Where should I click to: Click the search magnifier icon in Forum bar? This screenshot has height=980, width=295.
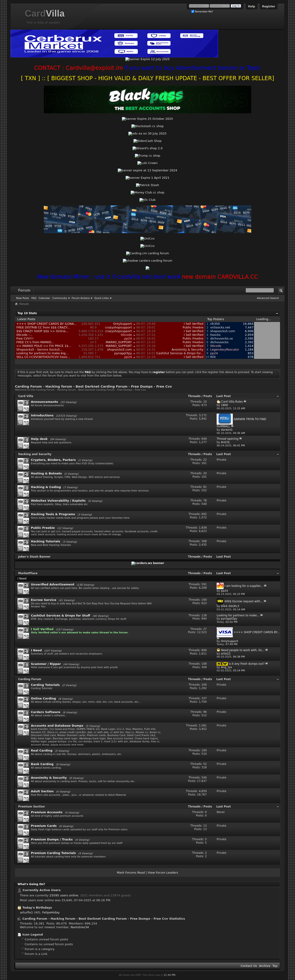281,290
